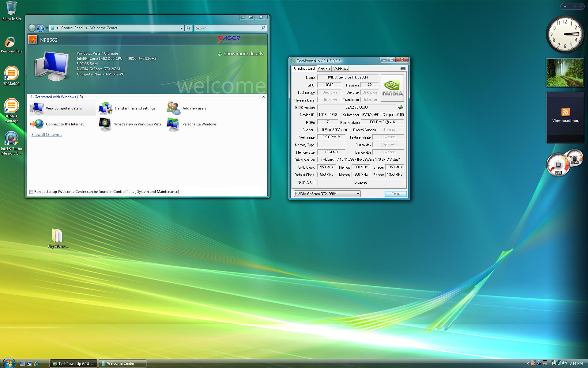
Task: Open the Personal Safe desktop icon
Action: [x=12, y=44]
